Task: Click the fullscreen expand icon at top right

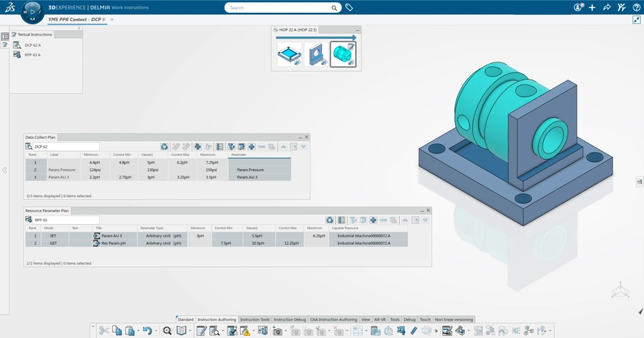Action: click(x=637, y=19)
